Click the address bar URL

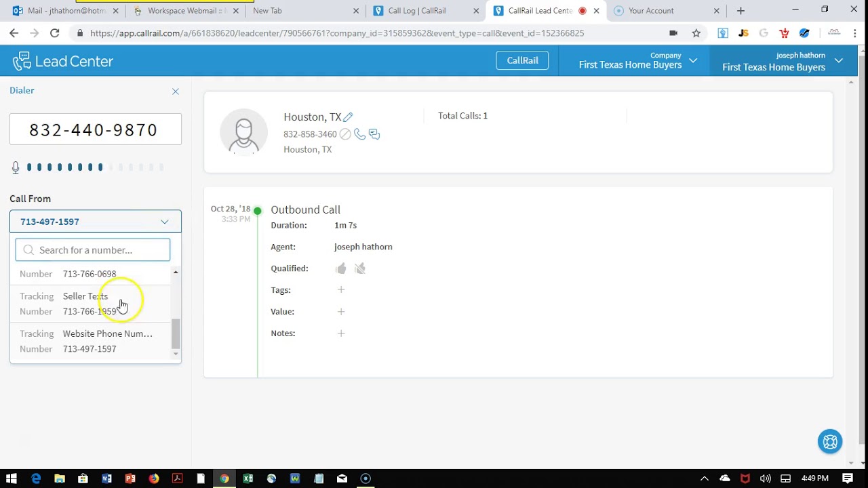coord(337,33)
